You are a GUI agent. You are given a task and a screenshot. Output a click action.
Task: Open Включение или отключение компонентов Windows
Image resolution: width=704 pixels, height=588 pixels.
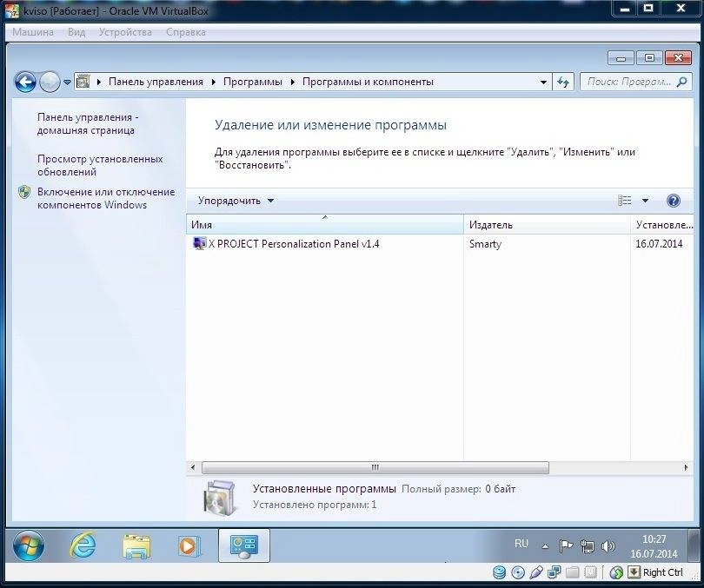106,198
